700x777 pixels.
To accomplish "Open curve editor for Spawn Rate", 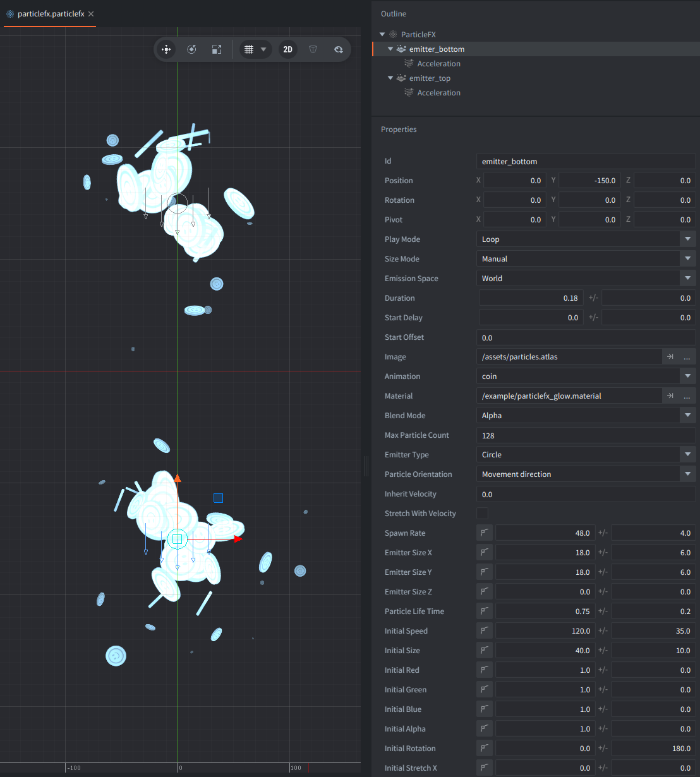I will (484, 533).
